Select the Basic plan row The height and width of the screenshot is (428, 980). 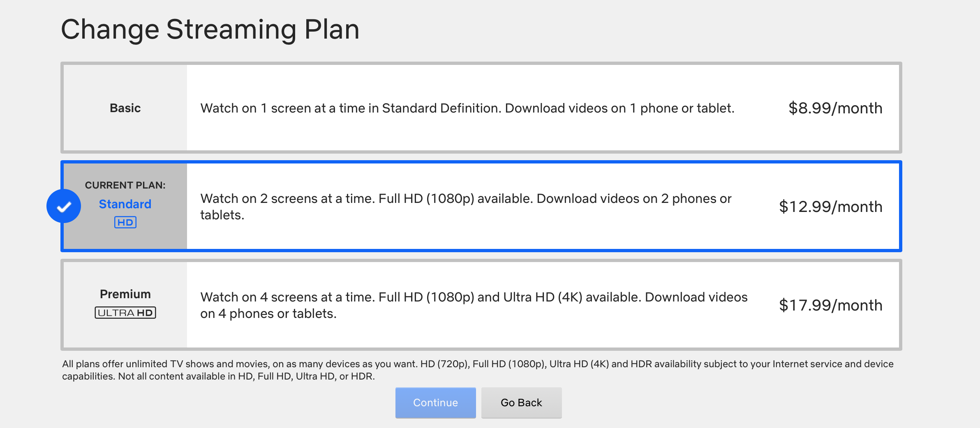tap(481, 108)
